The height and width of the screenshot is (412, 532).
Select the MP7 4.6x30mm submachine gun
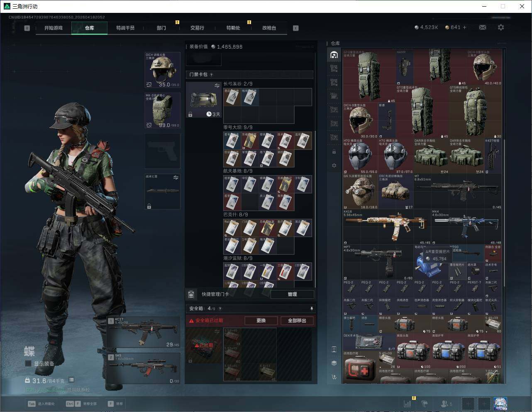(378, 262)
